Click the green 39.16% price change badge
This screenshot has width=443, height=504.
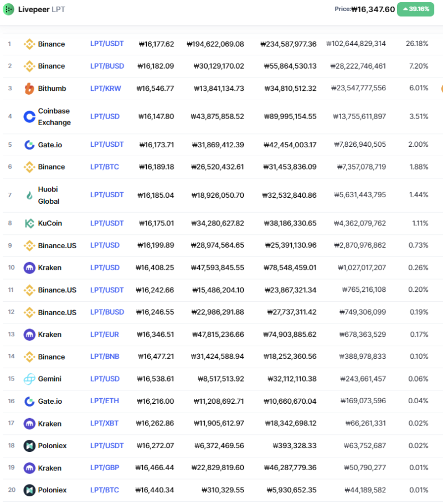click(415, 9)
